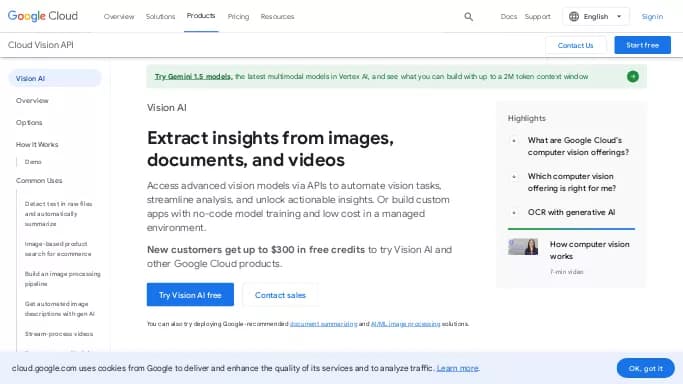Open the AI/ML image processing link
Viewport: 683px width, 384px height.
(406, 324)
